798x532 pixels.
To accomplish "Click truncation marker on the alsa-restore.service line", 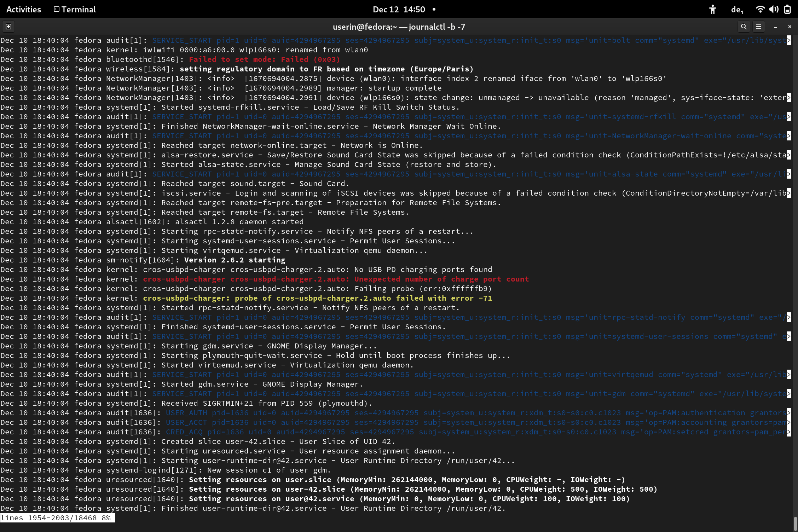I will coord(788,155).
